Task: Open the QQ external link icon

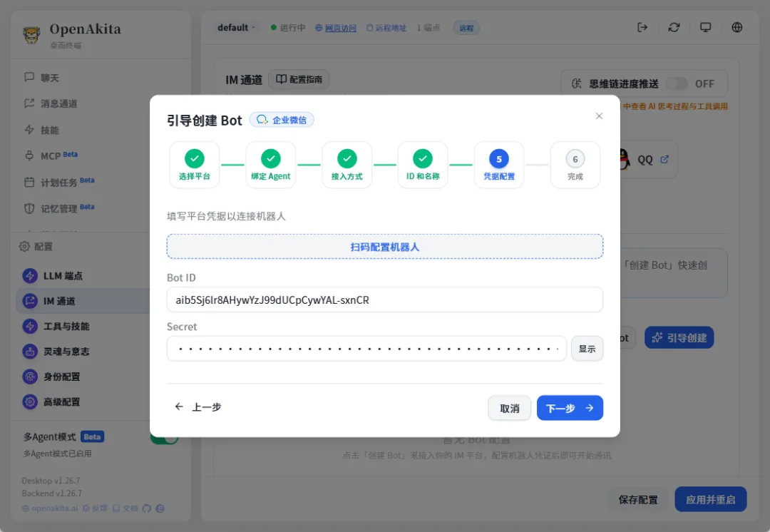Action: pos(664,159)
